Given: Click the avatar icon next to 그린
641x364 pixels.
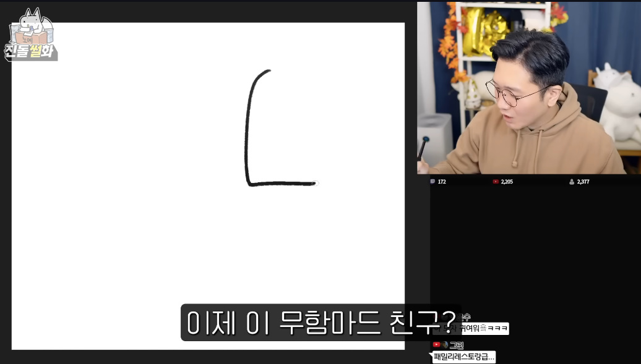Looking at the screenshot, I should [445, 345].
